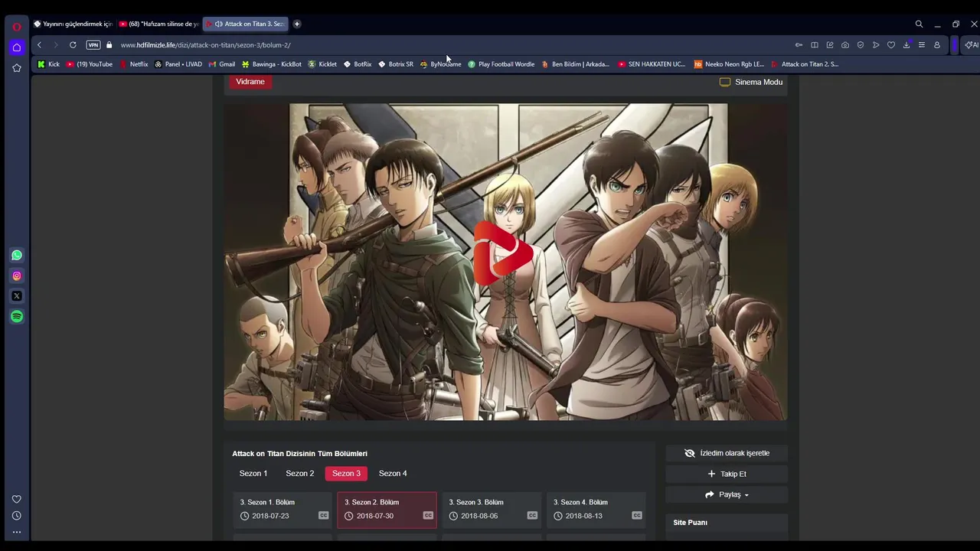Open 'SEN HAKKATEN UC...' bookmark

[x=652, y=64]
